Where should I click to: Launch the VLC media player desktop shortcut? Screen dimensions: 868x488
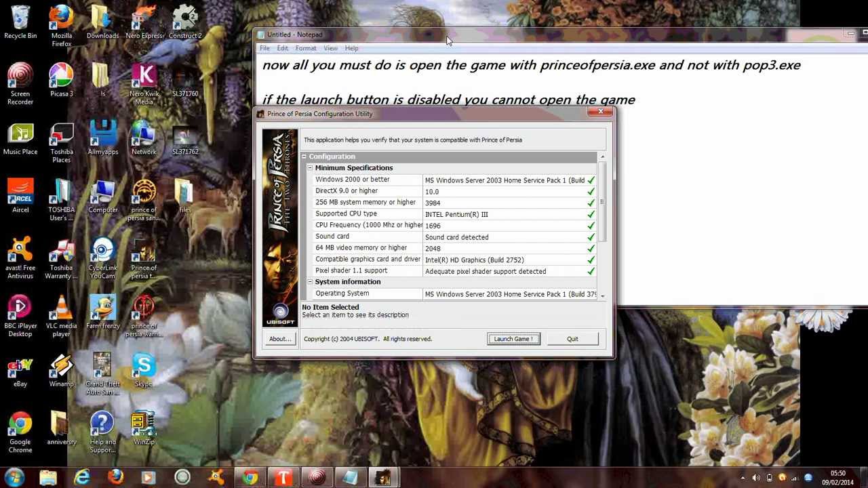tap(61, 317)
